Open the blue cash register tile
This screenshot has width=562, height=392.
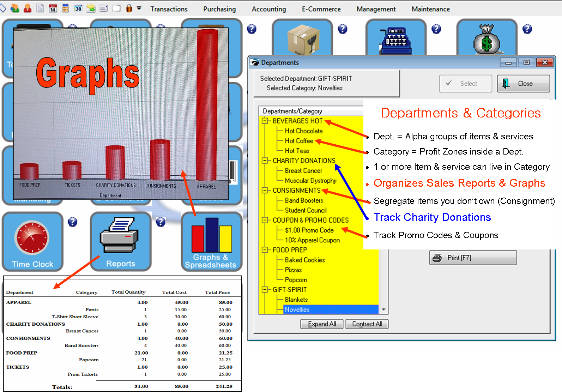pos(396,38)
